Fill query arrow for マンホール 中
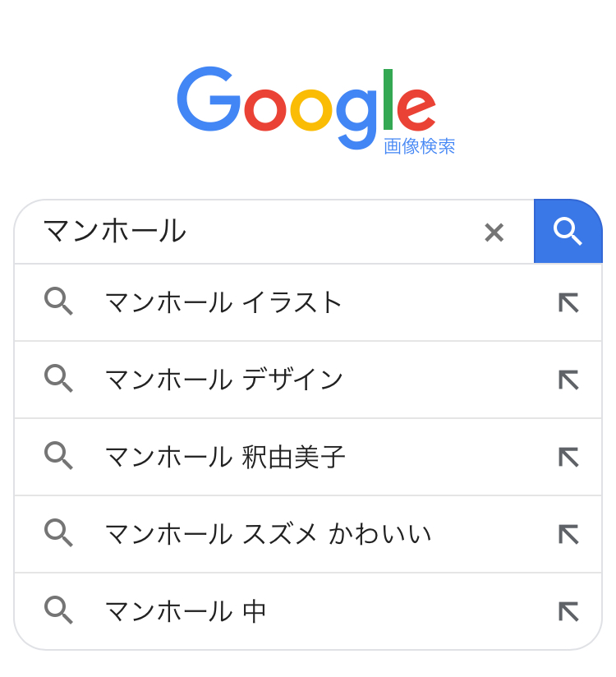This screenshot has width=616, height=677. click(568, 611)
